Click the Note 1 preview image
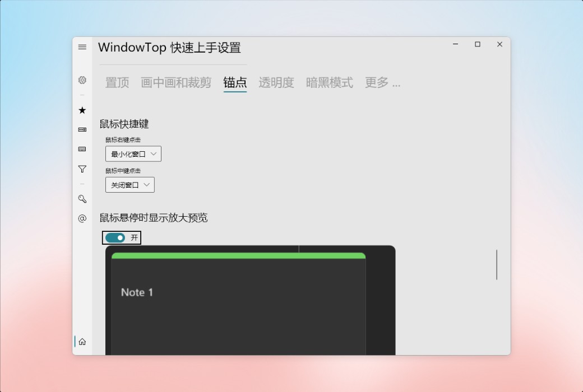Screen dimensions: 583x392 pos(250,300)
